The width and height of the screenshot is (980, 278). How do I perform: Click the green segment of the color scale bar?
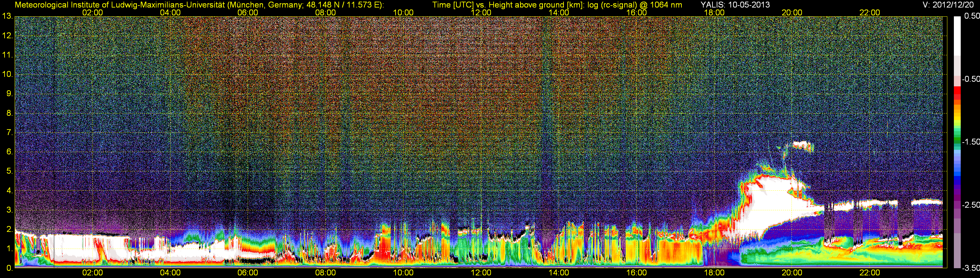[957, 139]
